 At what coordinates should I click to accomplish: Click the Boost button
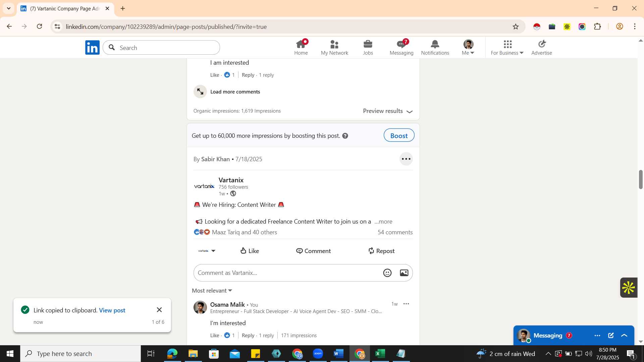click(x=399, y=135)
